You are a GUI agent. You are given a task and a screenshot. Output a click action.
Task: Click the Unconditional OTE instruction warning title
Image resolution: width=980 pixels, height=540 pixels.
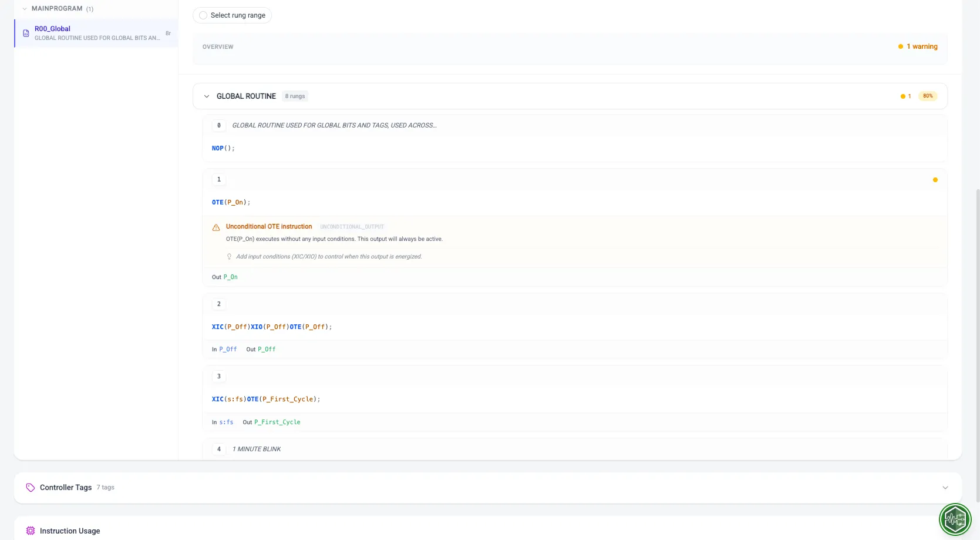pos(269,227)
